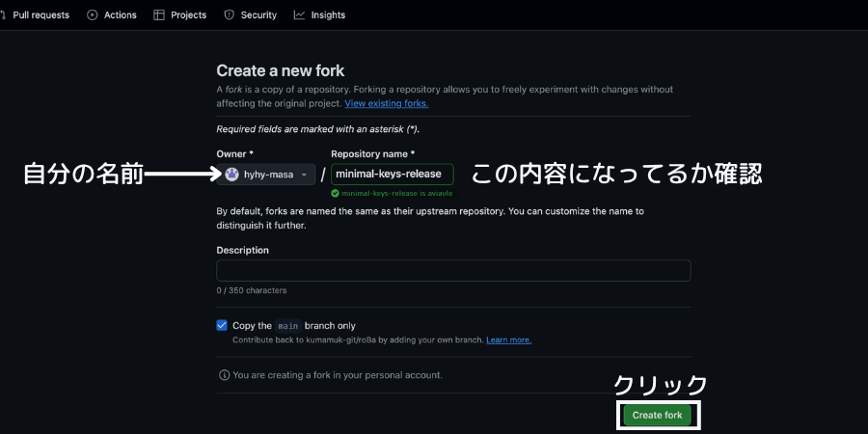868x434 pixels.
Task: Click the Security shield icon
Action: [x=229, y=15]
